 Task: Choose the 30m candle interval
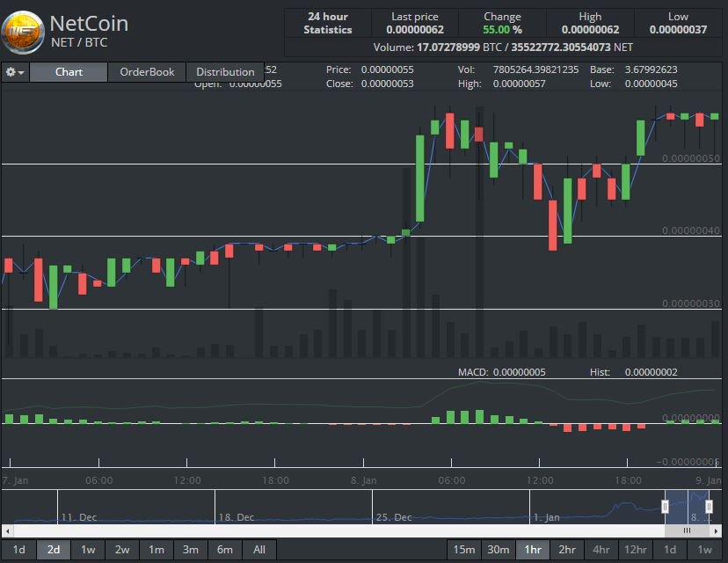[x=498, y=549]
